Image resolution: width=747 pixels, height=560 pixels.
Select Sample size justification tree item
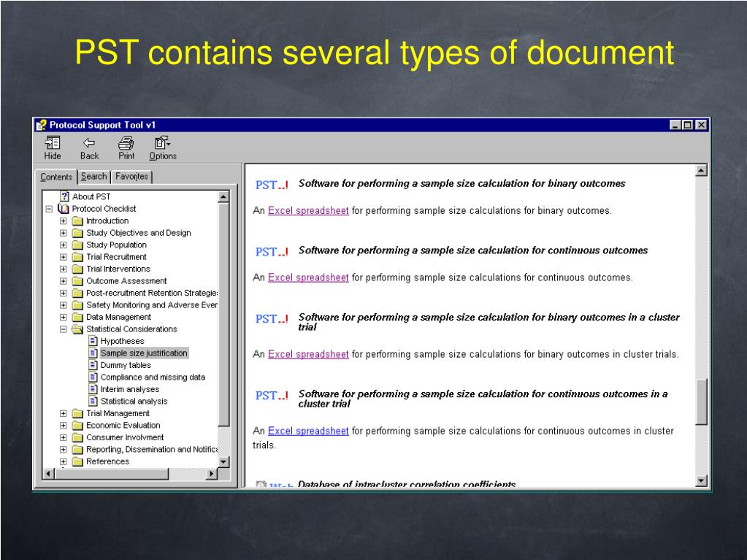pos(144,353)
